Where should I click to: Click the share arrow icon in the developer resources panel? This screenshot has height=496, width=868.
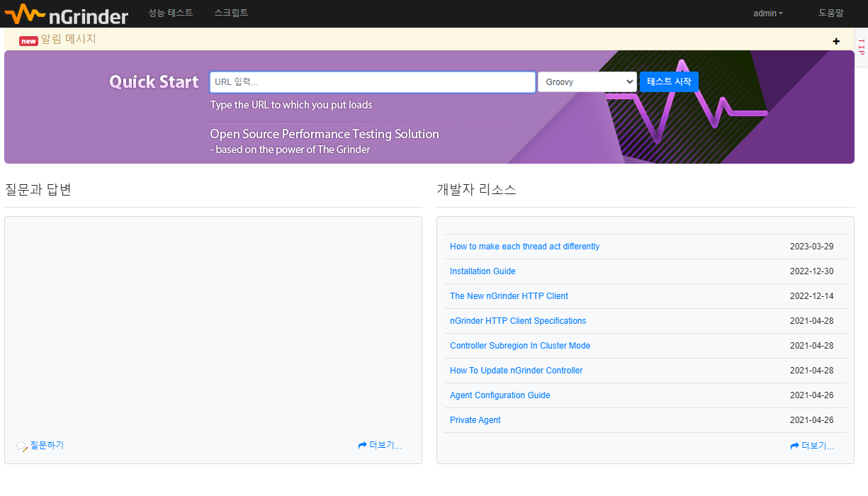794,446
